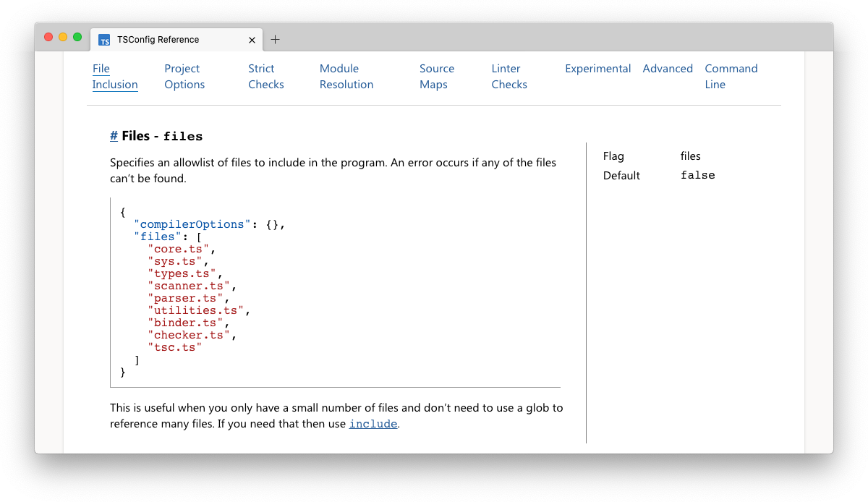This screenshot has width=868, height=502.
Task: Switch to the Module Resolution section
Action: pos(346,76)
